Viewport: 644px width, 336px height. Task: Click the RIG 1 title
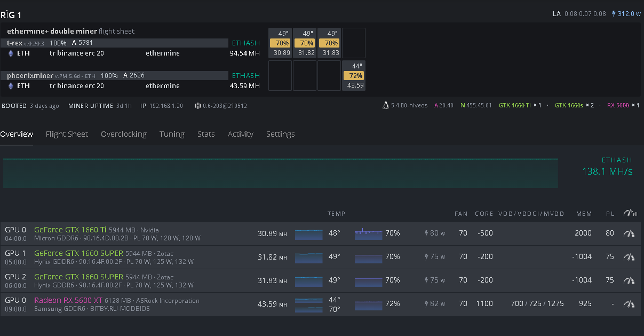[x=11, y=15]
